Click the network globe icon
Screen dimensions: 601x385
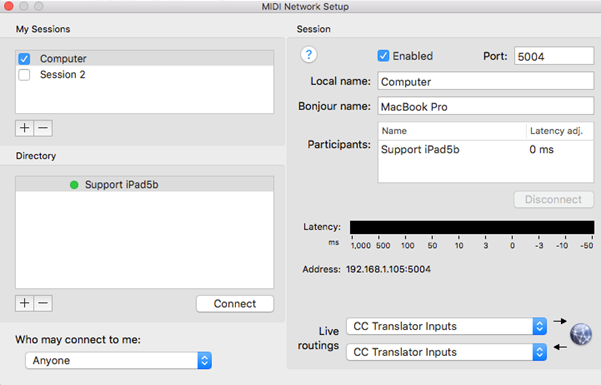click(581, 334)
